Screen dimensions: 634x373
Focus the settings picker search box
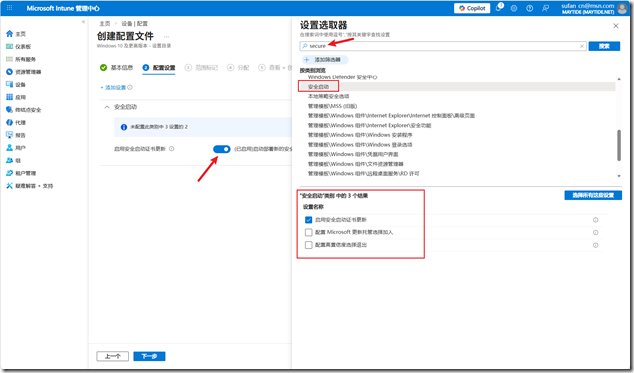tap(443, 46)
